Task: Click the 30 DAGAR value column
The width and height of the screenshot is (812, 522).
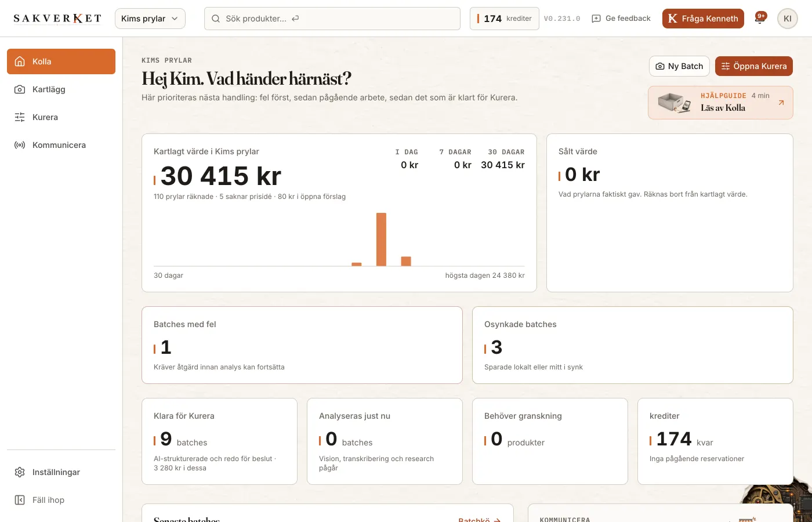Action: pos(503,159)
